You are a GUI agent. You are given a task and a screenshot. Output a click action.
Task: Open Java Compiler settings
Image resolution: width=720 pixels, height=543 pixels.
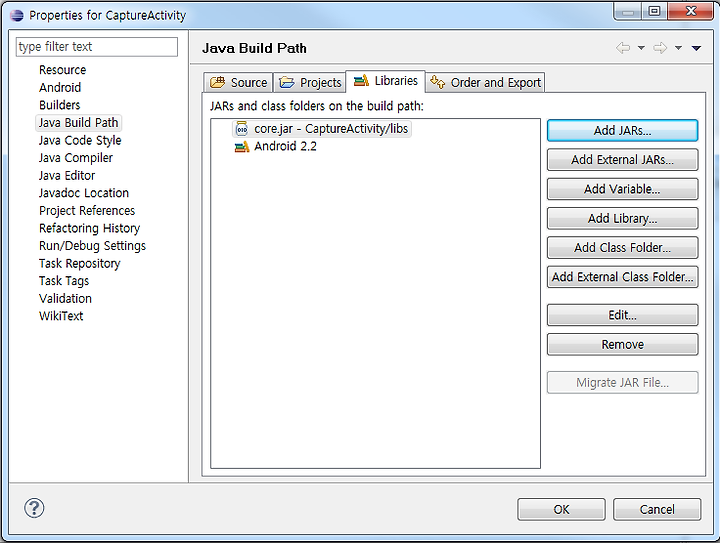tap(76, 158)
